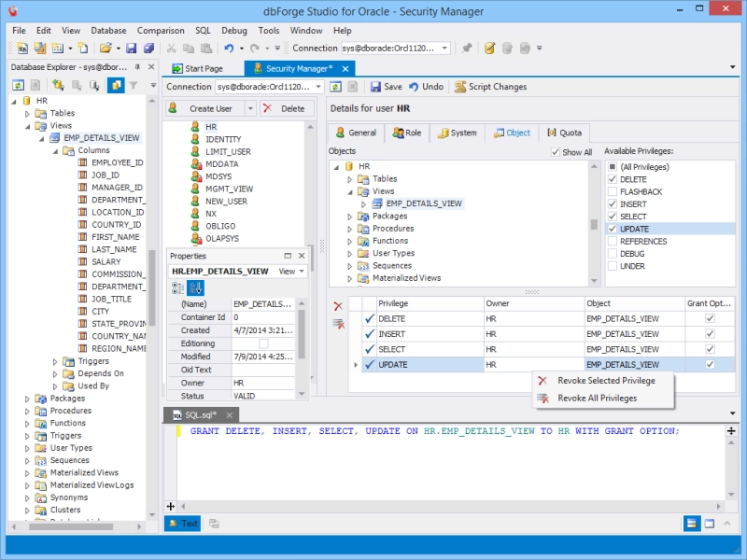The width and height of the screenshot is (747, 560).
Task: Check the FLASHBACK privilege checkbox
Action: point(613,191)
